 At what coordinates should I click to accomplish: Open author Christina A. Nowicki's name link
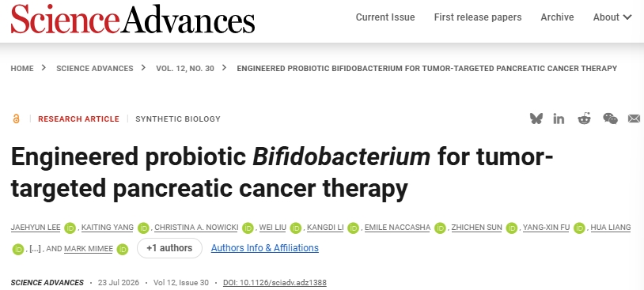coord(196,228)
